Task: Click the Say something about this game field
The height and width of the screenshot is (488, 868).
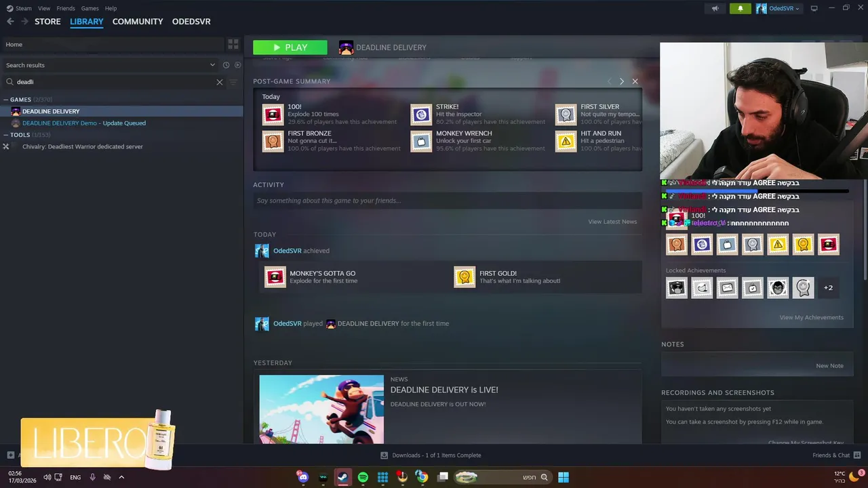Action: [448, 201]
